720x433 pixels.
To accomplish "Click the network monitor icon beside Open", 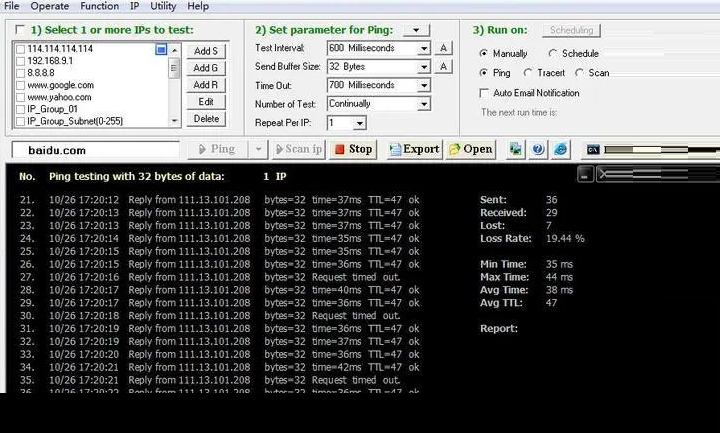I will click(516, 149).
